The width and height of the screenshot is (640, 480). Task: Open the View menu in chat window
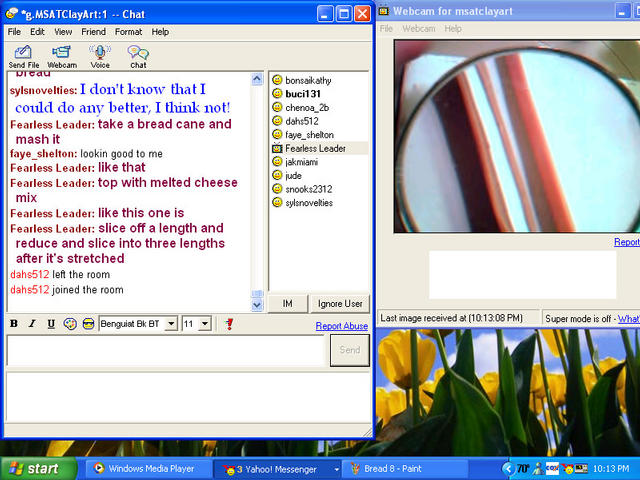[x=63, y=32]
